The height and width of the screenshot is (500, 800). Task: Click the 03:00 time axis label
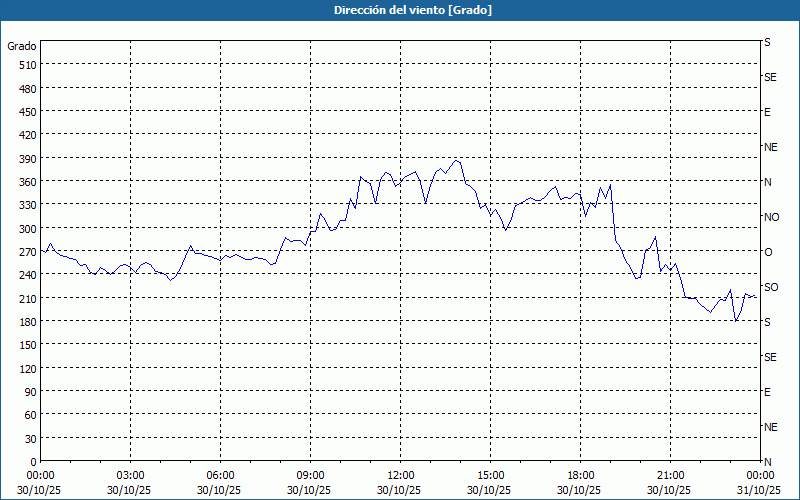131,476
